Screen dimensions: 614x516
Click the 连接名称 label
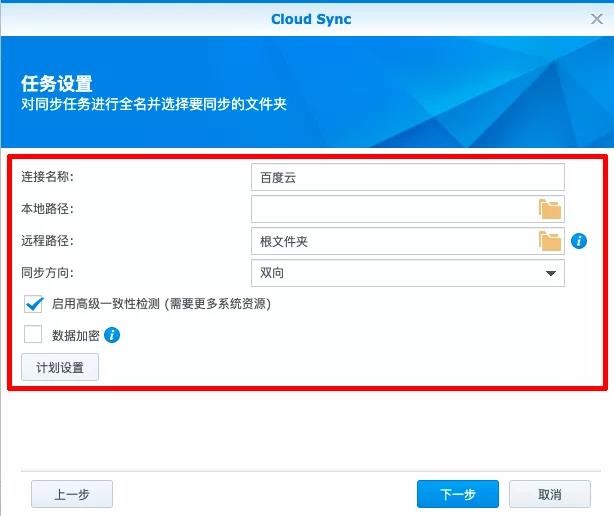coord(47,177)
